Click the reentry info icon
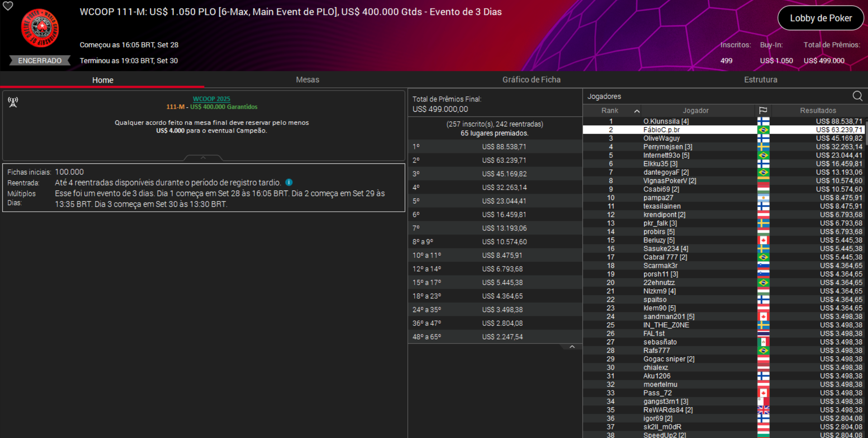The height and width of the screenshot is (438, 868). [x=289, y=182]
